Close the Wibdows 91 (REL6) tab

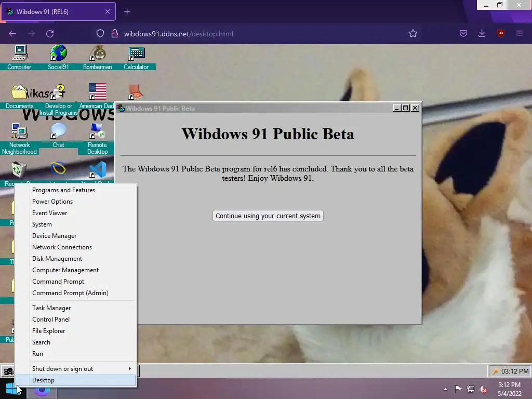(108, 11)
